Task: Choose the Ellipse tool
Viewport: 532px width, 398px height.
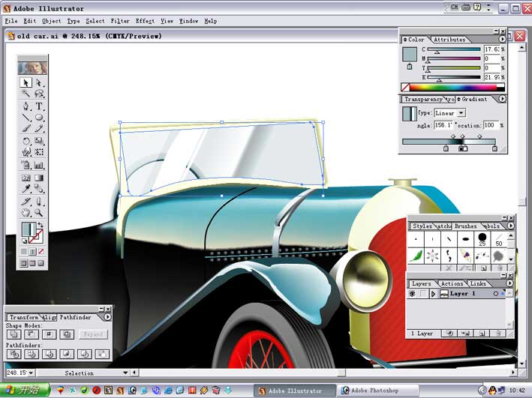Action: click(39, 117)
